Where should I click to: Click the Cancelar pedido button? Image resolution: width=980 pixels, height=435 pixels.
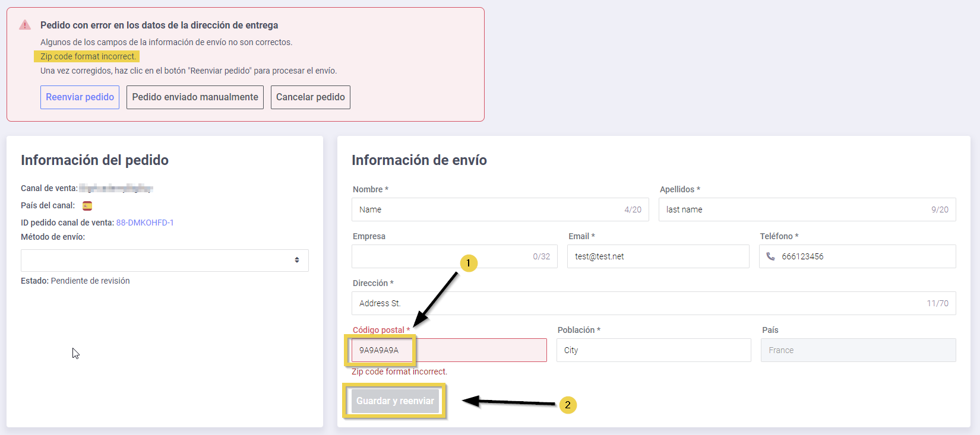point(310,97)
